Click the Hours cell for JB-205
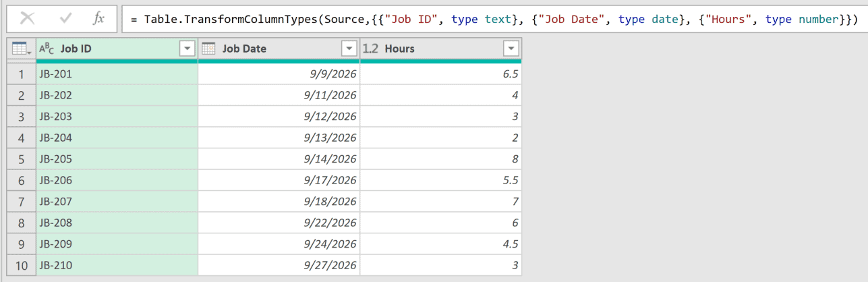Screen dimensions: 868x282 click(x=440, y=159)
